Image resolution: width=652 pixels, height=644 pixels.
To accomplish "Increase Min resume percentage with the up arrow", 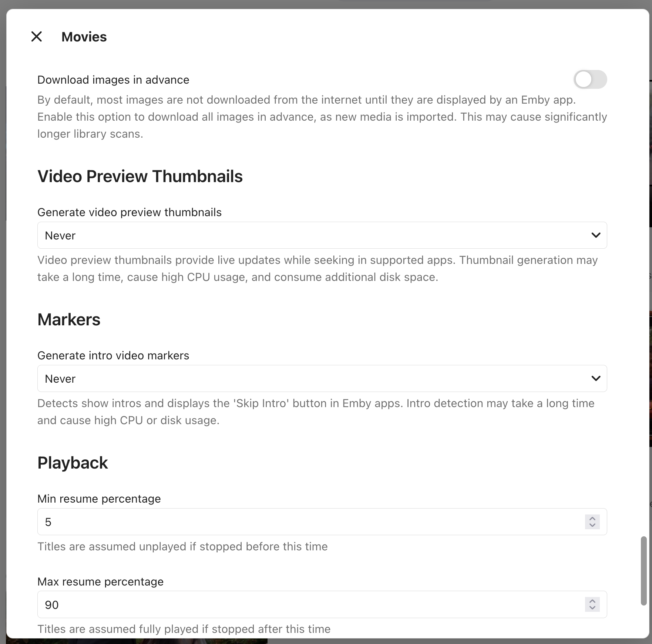I will [592, 519].
